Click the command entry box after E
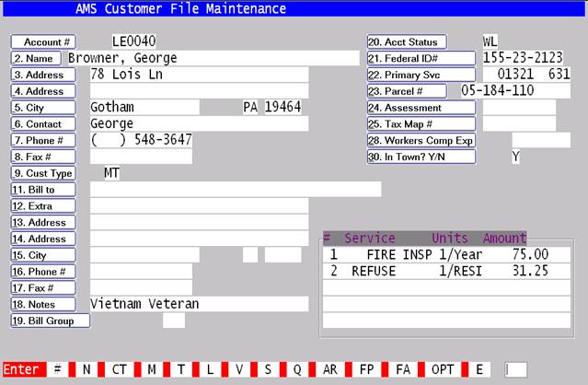Viewport: 588px width, 385px height. point(516,369)
